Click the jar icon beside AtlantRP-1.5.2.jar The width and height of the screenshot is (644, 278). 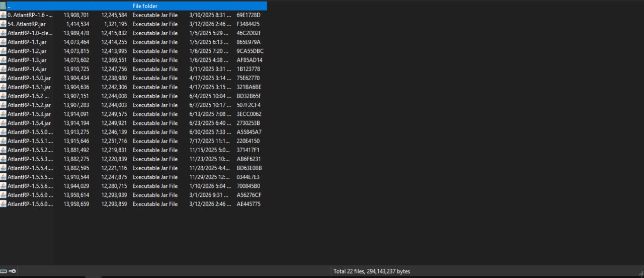(3, 105)
